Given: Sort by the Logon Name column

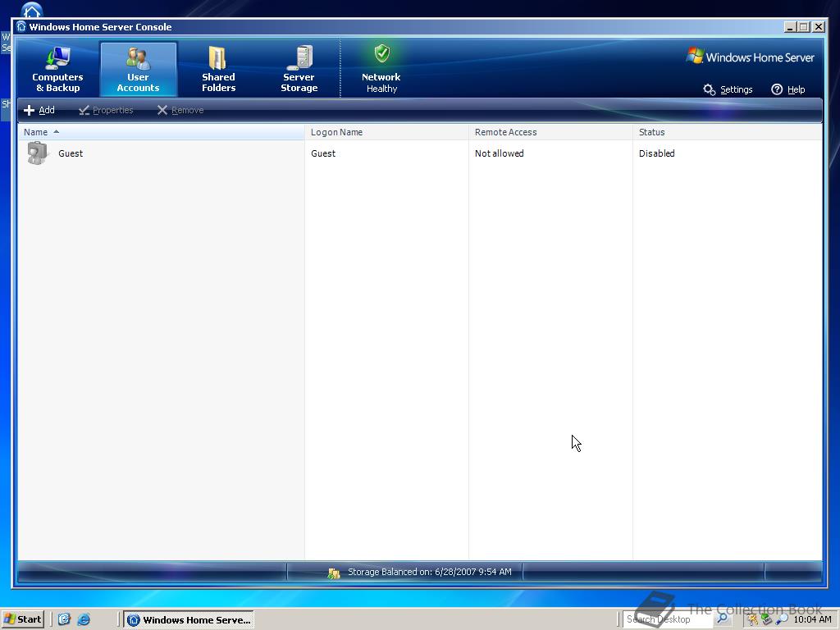Looking at the screenshot, I should [x=387, y=132].
